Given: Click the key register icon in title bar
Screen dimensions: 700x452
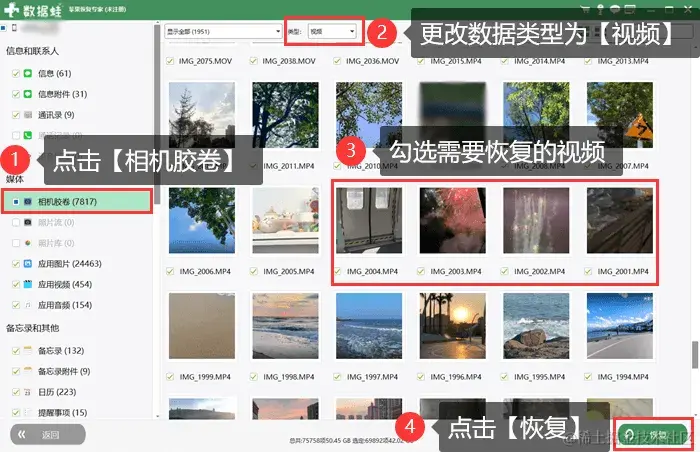Looking at the screenshot, I should click(600, 9).
